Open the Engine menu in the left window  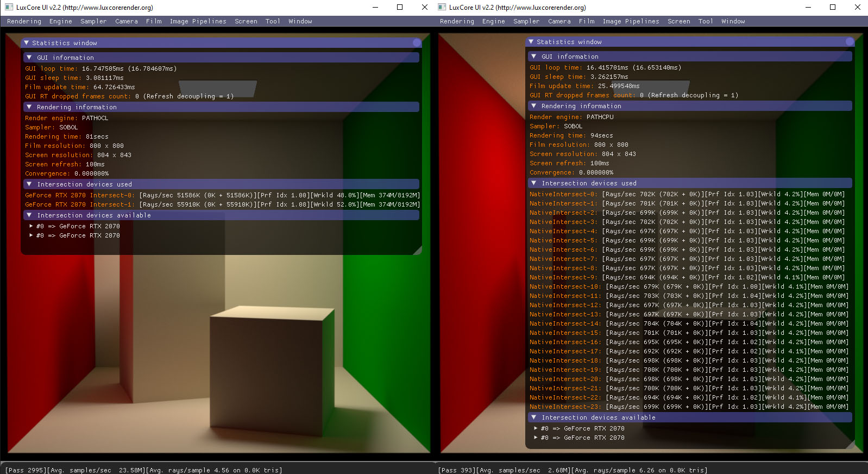pos(60,21)
